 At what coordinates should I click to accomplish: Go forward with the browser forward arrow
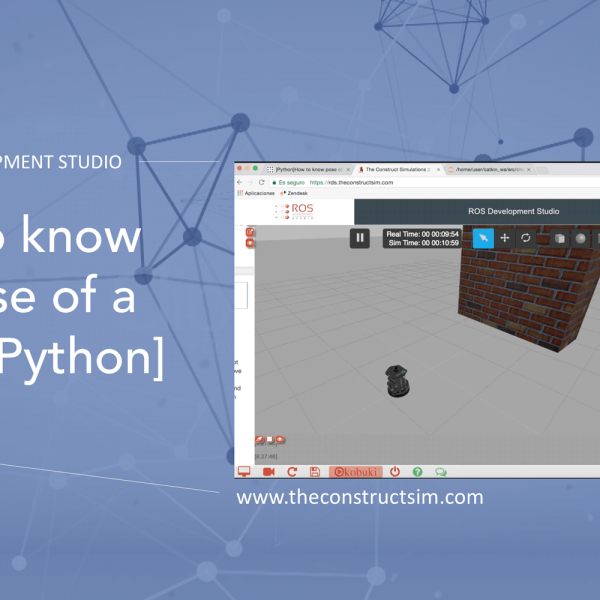250,183
